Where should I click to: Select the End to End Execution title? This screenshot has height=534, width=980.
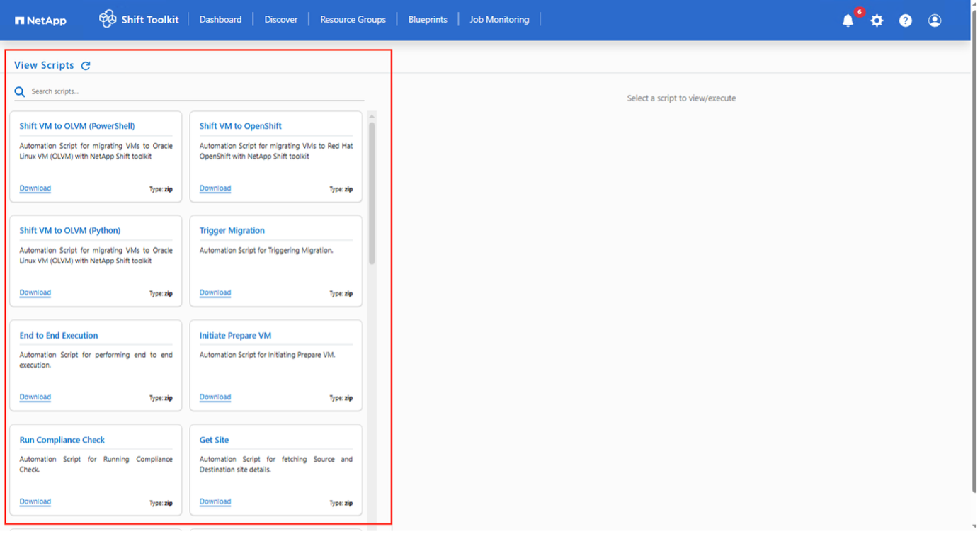59,336
